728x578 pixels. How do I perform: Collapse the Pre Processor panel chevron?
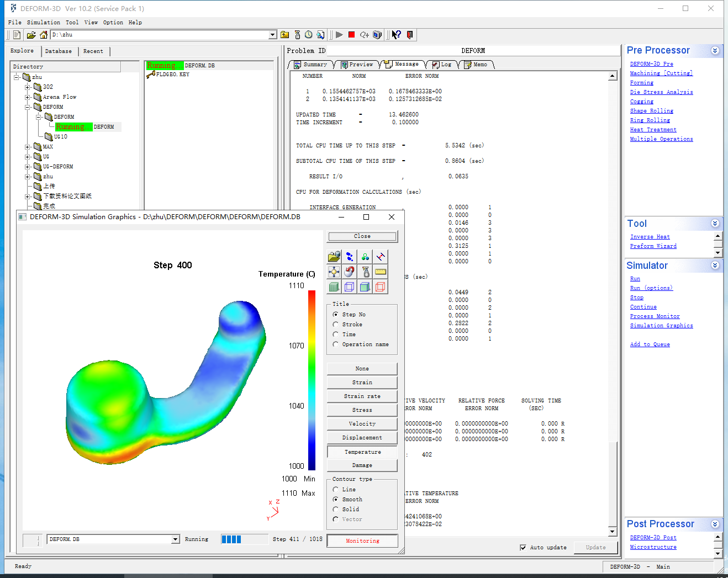[x=715, y=51]
